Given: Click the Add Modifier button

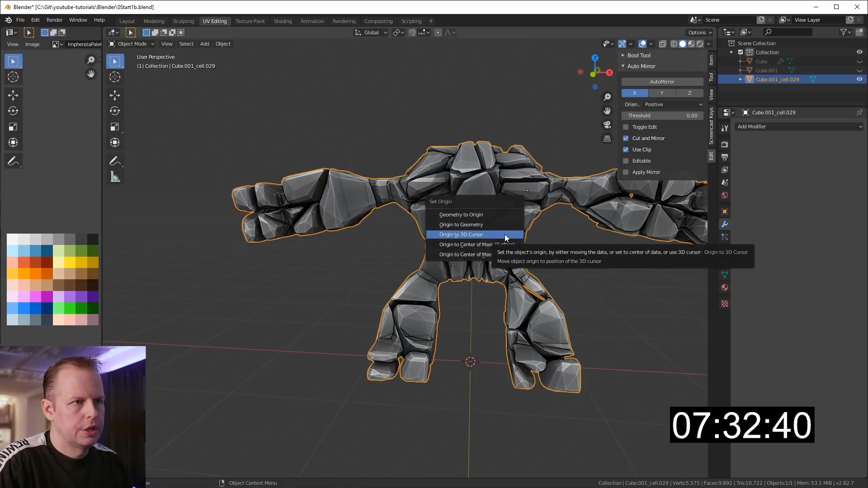Looking at the screenshot, I should pyautogui.click(x=799, y=127).
